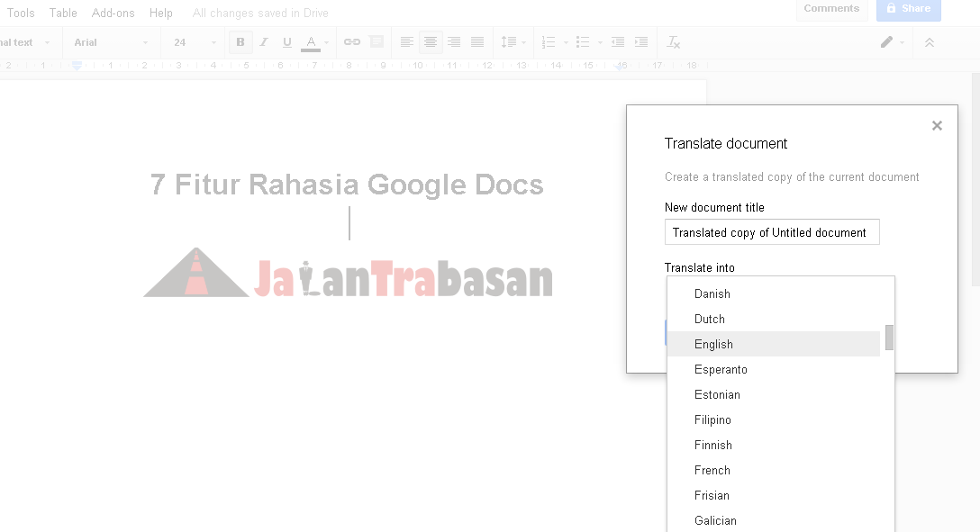
Task: Open the font size 24 dropdown
Action: [x=195, y=42]
